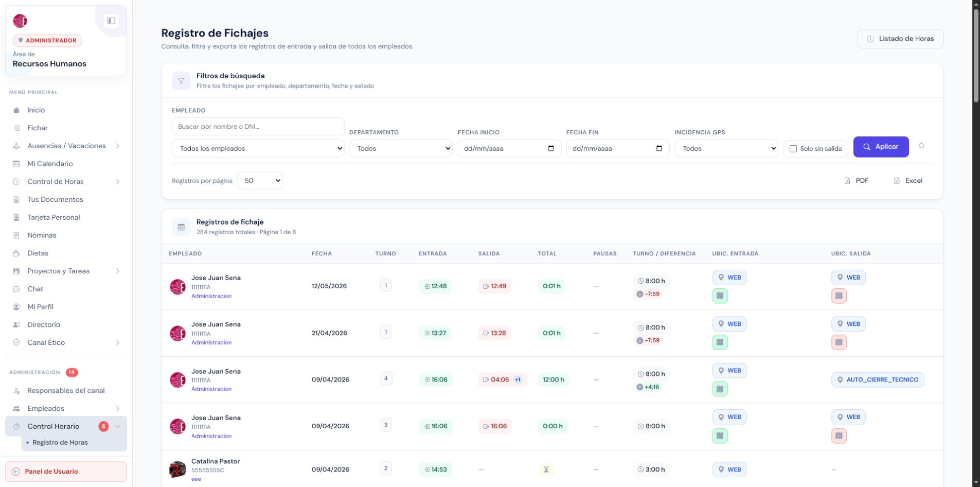Open the green map icon for 21/04/2026 entry

coord(720,342)
